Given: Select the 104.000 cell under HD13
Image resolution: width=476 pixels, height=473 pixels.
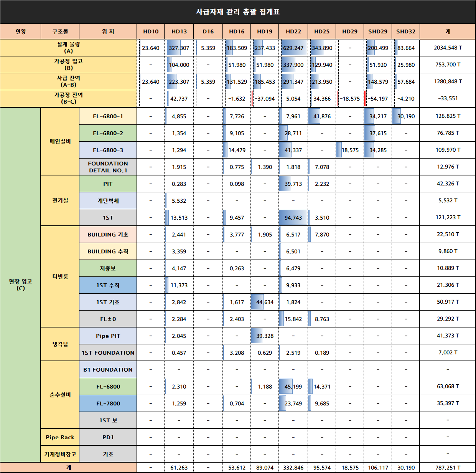Looking at the screenshot, I should [x=179, y=65].
